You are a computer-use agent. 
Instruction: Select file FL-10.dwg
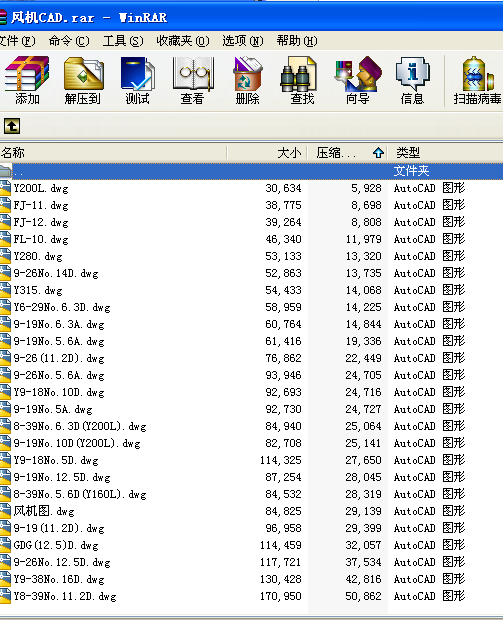tap(41, 239)
